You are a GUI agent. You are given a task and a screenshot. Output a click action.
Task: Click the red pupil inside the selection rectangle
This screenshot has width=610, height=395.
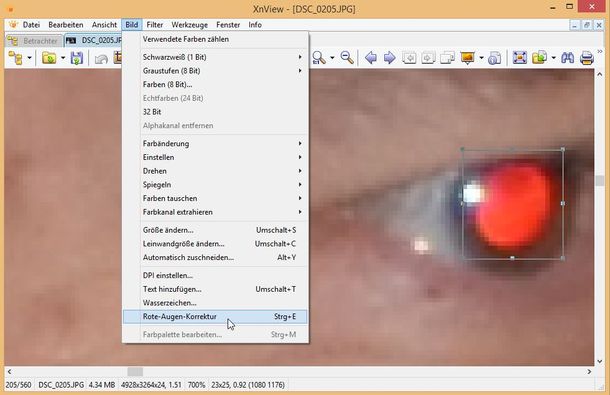tap(514, 207)
